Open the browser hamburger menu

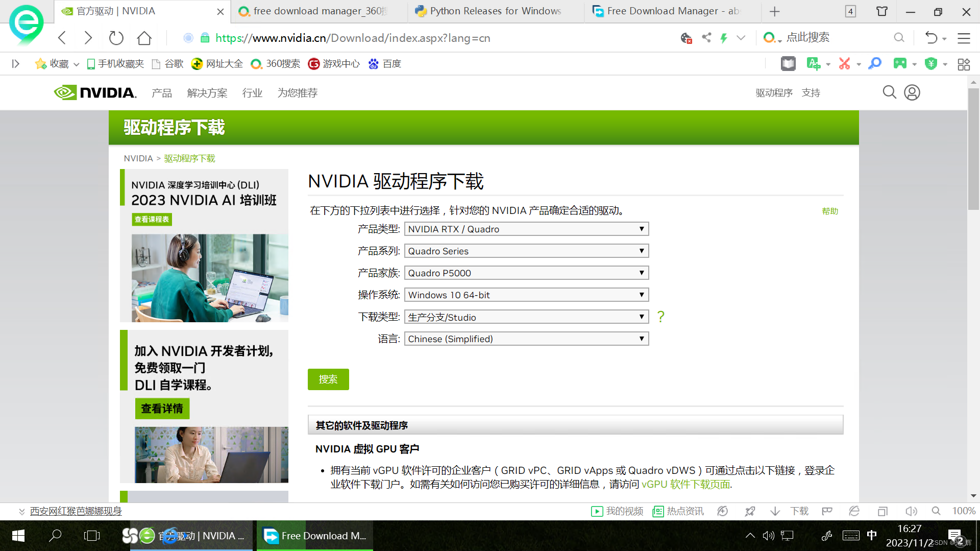coord(964,38)
